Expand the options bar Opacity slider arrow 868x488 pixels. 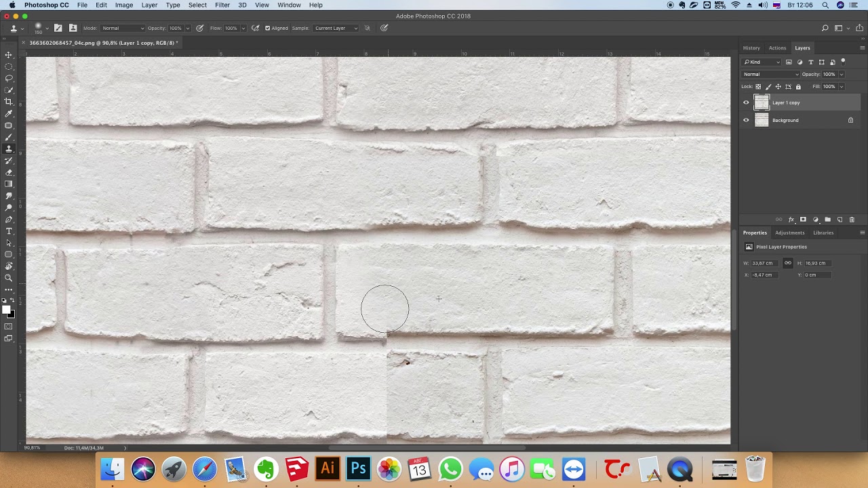[187, 28]
